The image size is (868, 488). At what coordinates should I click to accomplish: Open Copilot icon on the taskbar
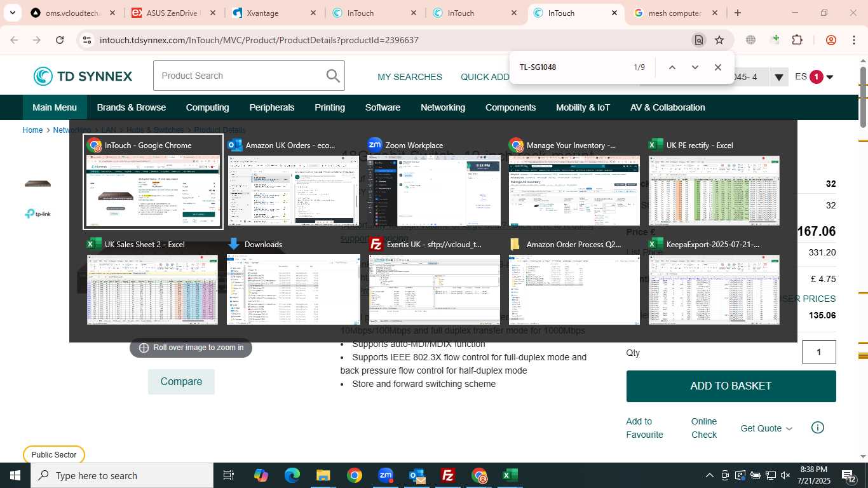pos(261,475)
